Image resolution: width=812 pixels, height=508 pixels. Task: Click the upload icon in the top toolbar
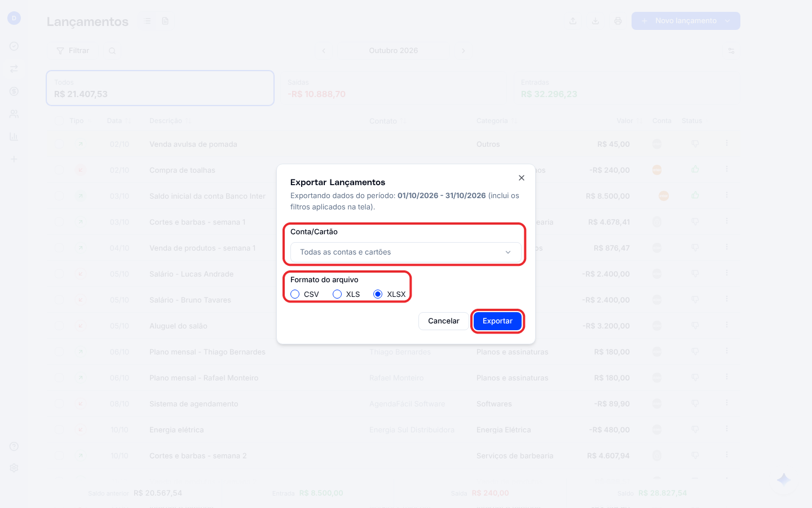click(x=573, y=21)
